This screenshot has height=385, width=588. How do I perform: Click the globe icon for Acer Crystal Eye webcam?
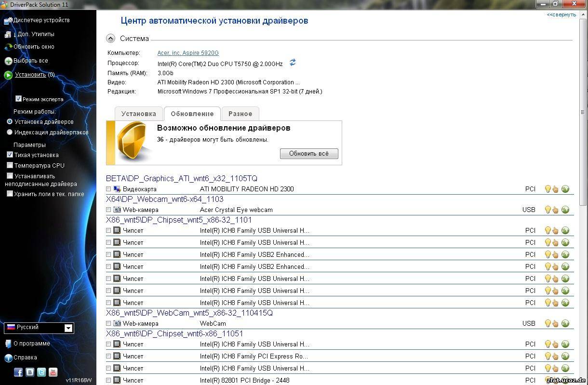click(565, 210)
